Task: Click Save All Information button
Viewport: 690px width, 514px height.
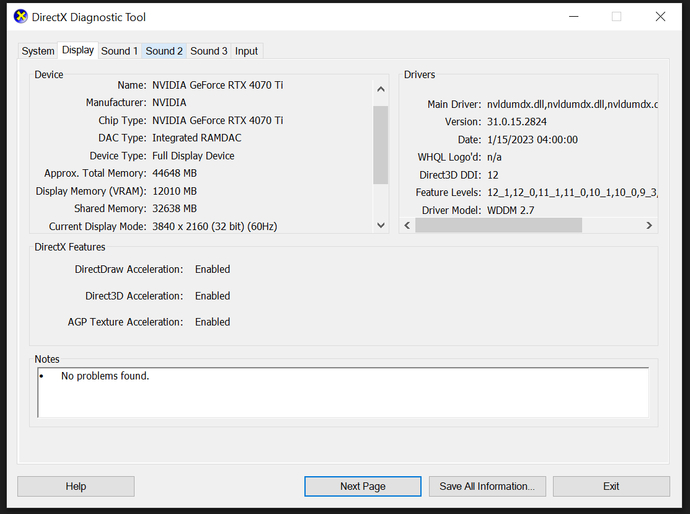Action: (x=487, y=486)
